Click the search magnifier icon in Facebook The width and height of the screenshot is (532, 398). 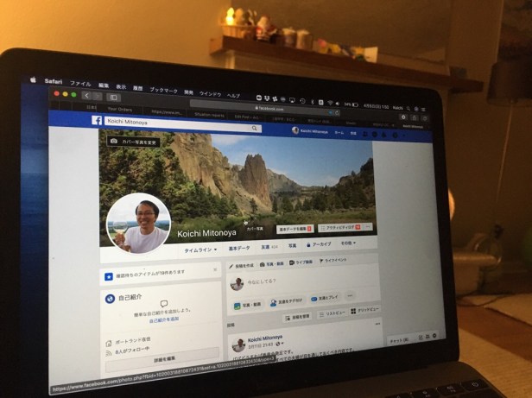click(x=255, y=128)
